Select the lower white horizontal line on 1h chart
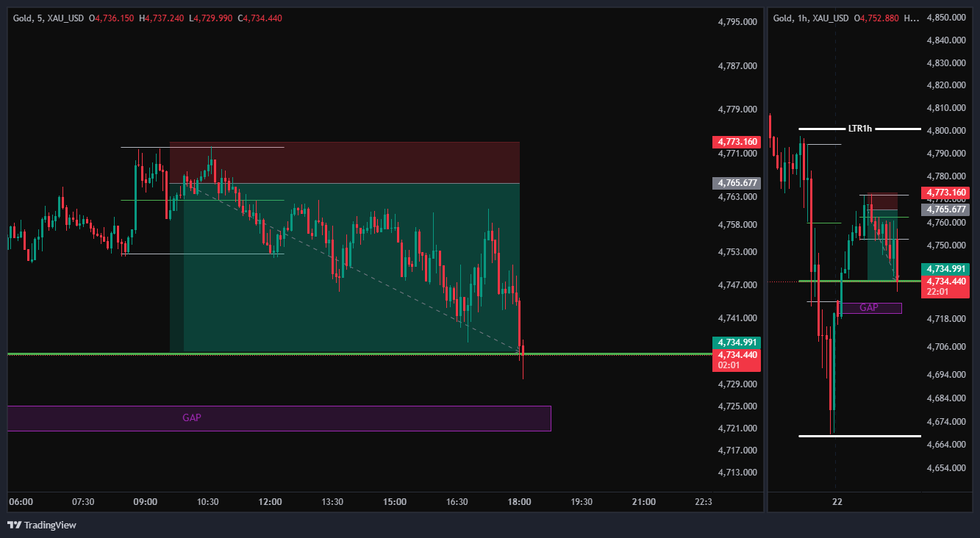This screenshot has width=980, height=538. [859, 436]
